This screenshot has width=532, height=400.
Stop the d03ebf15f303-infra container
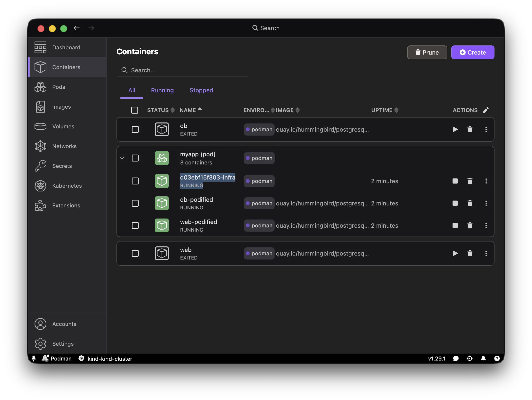point(455,181)
